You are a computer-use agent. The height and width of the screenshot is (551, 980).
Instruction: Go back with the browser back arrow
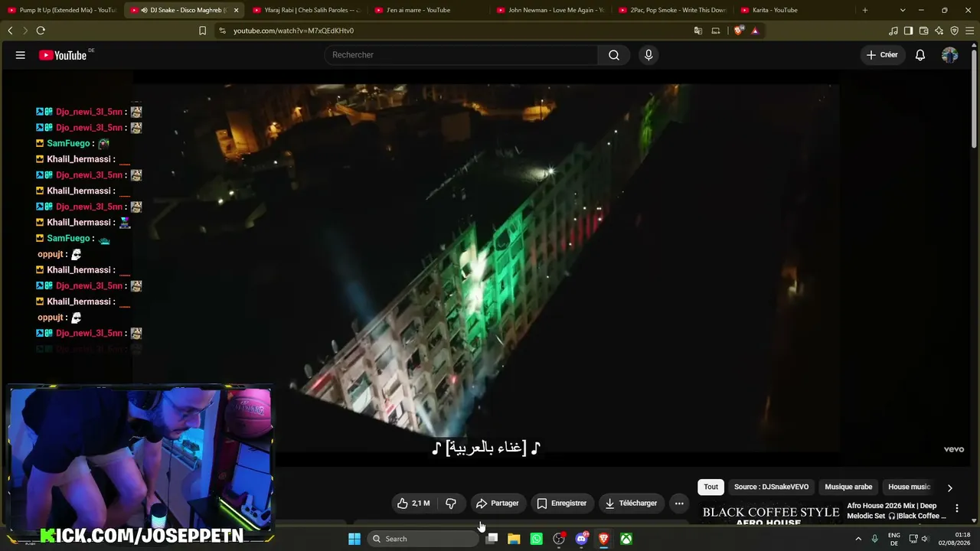[10, 31]
